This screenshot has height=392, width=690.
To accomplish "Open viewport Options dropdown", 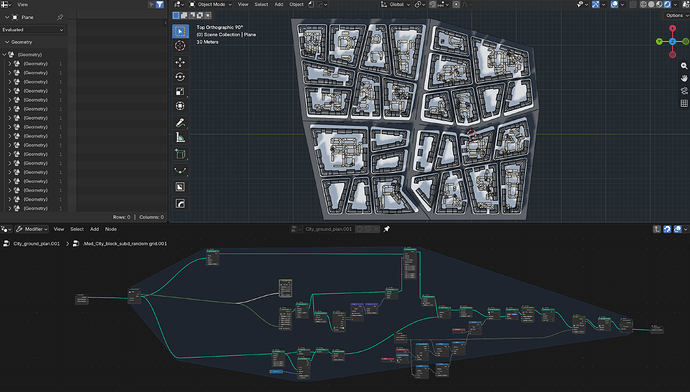I will pos(676,15).
